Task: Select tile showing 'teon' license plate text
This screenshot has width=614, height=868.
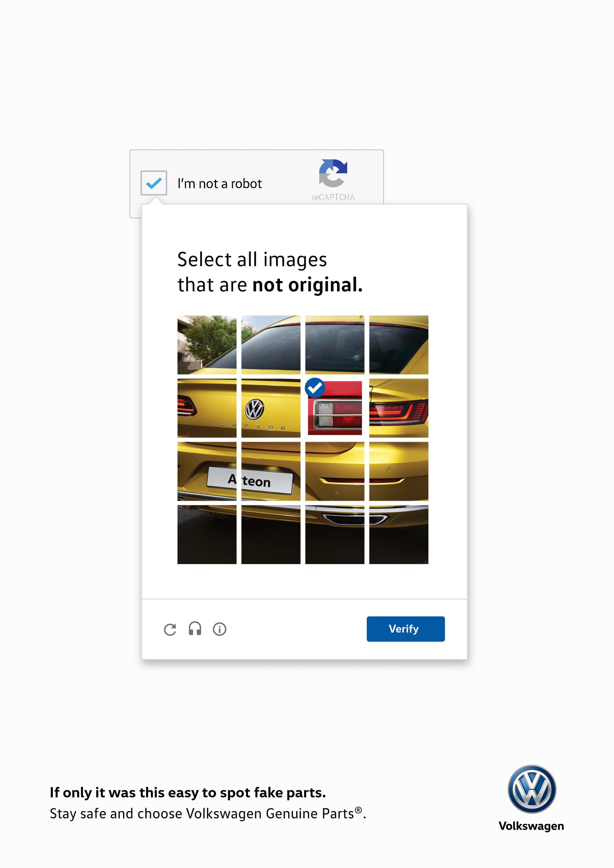Action: (271, 471)
